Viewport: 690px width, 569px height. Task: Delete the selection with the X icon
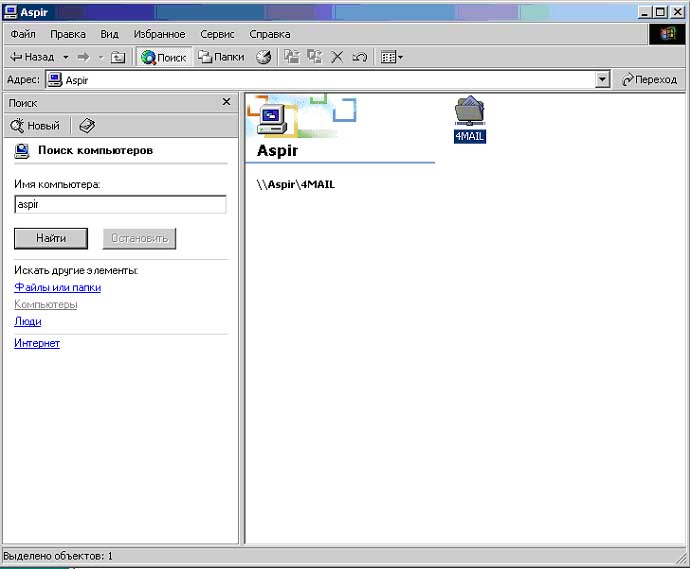(337, 57)
